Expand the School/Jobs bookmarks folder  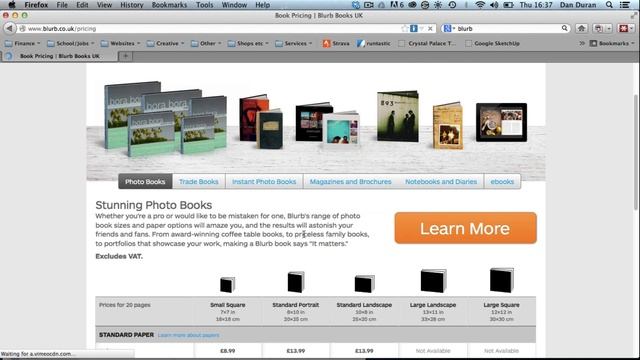(71, 43)
